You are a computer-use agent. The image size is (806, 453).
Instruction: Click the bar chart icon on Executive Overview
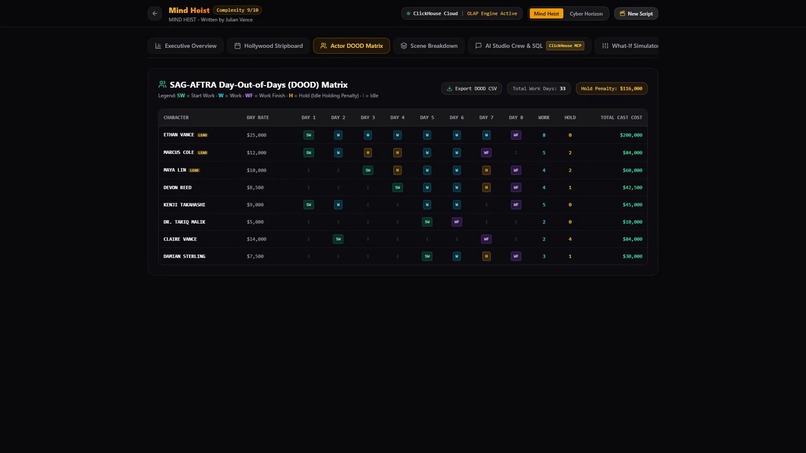click(x=158, y=46)
